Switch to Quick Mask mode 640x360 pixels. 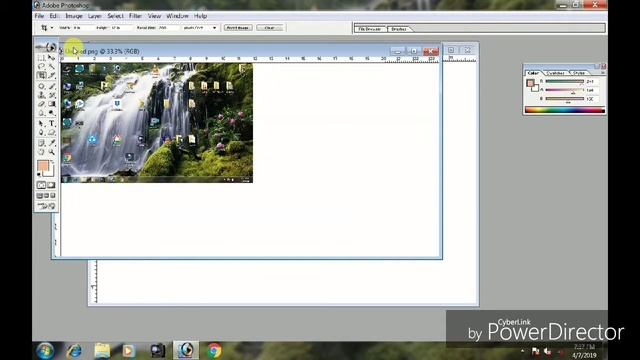tap(51, 185)
